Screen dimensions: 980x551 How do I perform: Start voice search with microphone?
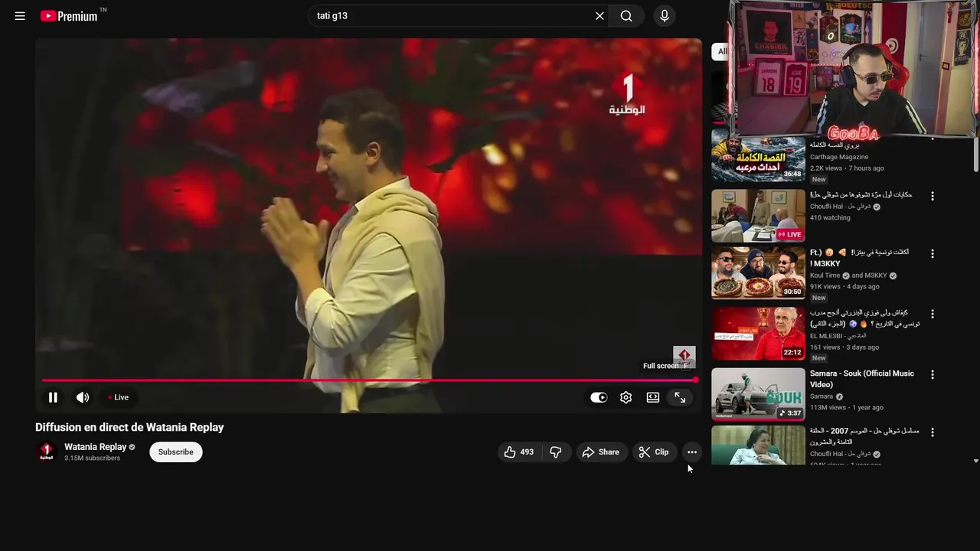coord(665,16)
